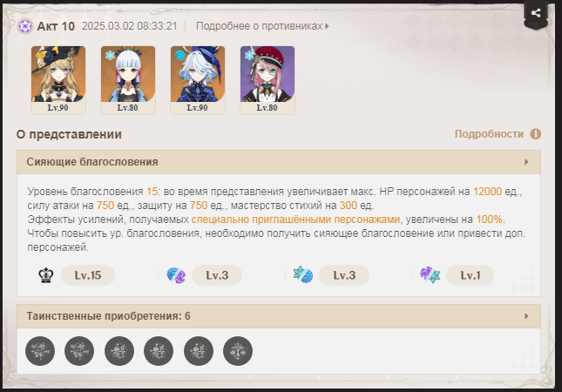
Task: Click the first mysterious acquisition round icon
Action: [x=40, y=351]
